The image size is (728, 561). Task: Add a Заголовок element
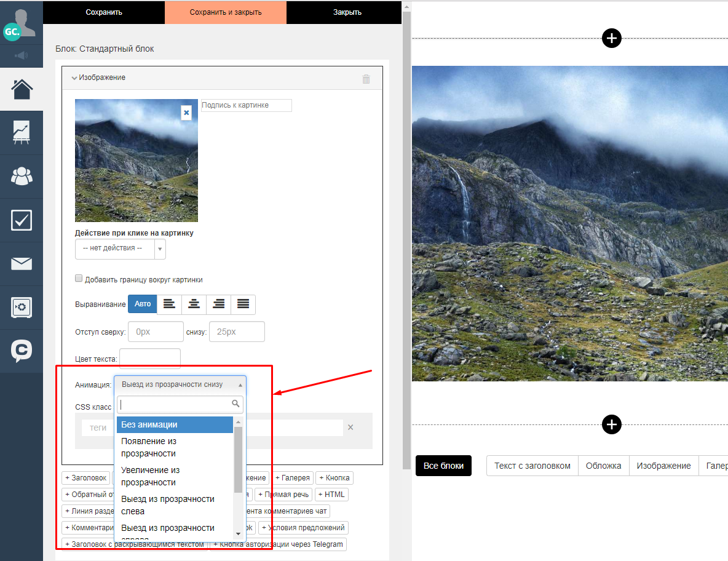(x=86, y=478)
